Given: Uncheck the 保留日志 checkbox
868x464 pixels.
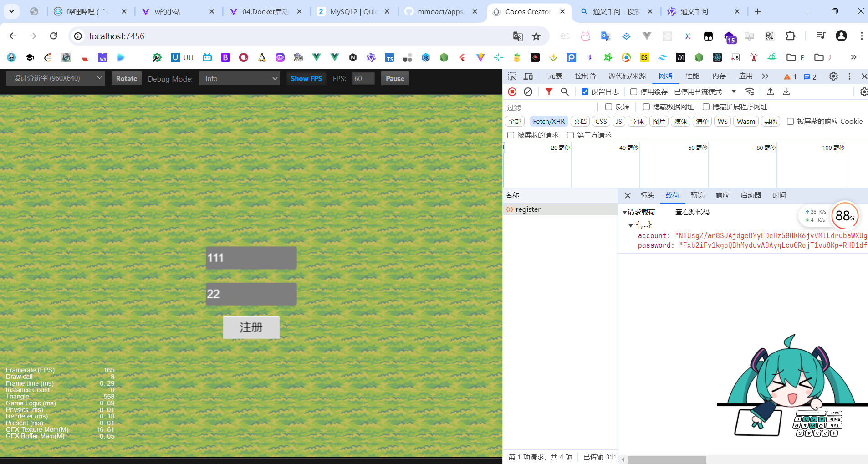Looking at the screenshot, I should (585, 92).
